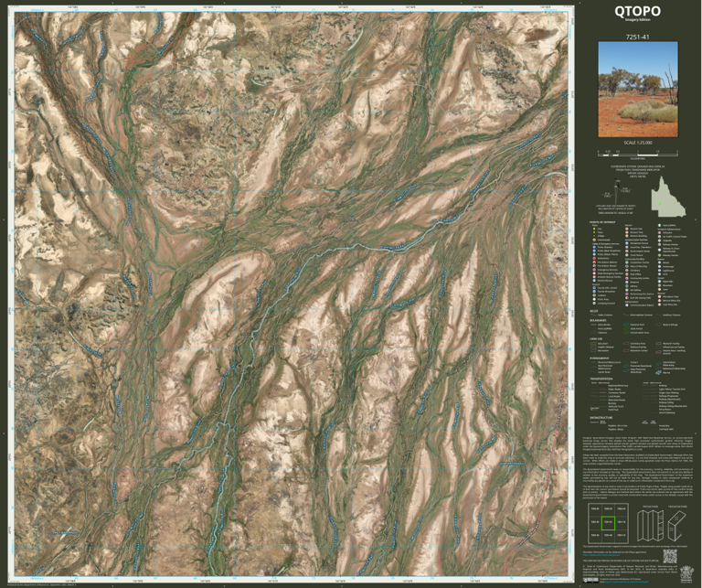The width and height of the screenshot is (702, 588).
Task: Click the Mountain legend symbol
Action: coord(659,285)
